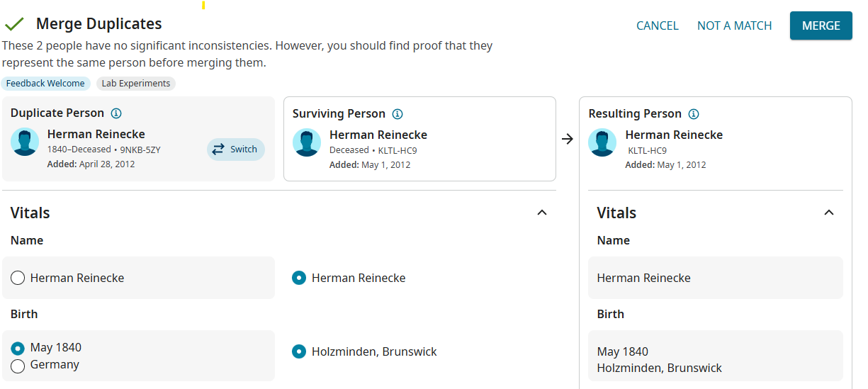
Task: Click the arrow pointing to Resulting Person
Action: tap(567, 139)
